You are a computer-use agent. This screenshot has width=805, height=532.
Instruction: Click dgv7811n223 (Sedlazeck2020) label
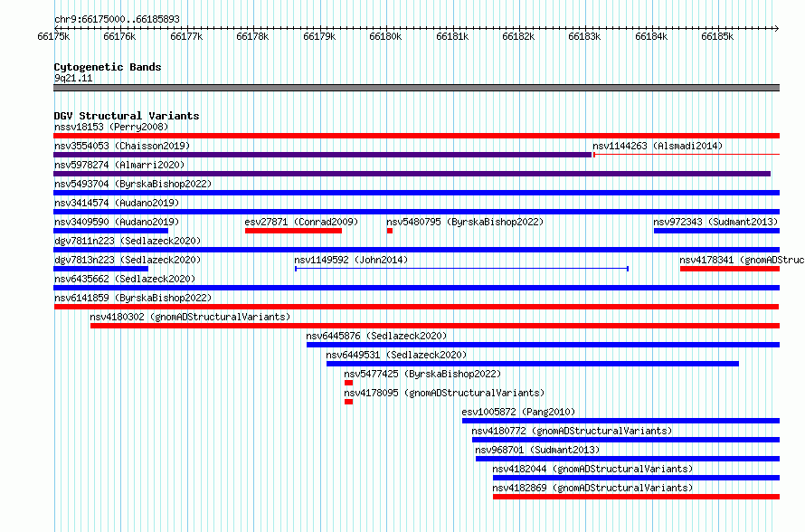click(x=128, y=241)
